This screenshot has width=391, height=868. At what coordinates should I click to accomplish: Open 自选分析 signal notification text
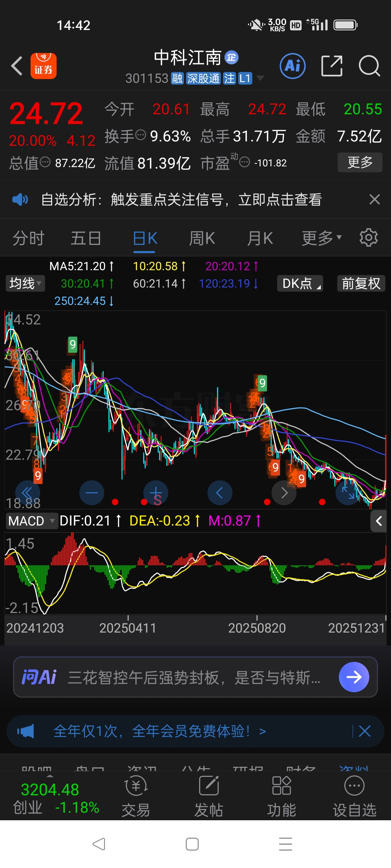181,199
